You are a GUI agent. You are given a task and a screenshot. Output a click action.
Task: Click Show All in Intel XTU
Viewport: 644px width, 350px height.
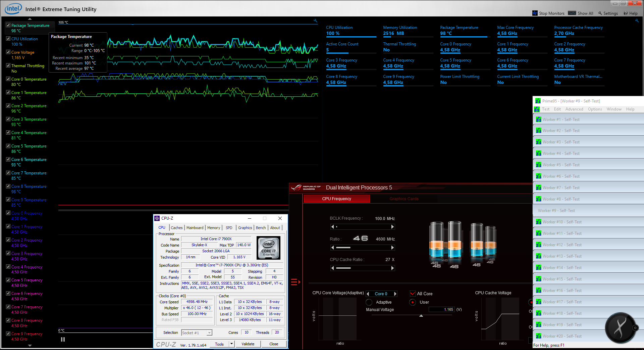581,13
